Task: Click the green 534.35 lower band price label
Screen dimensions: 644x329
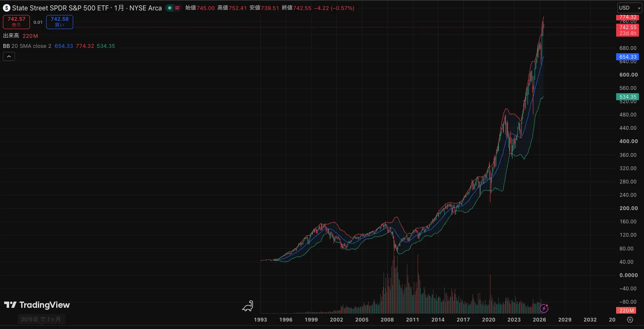Action: (627, 97)
